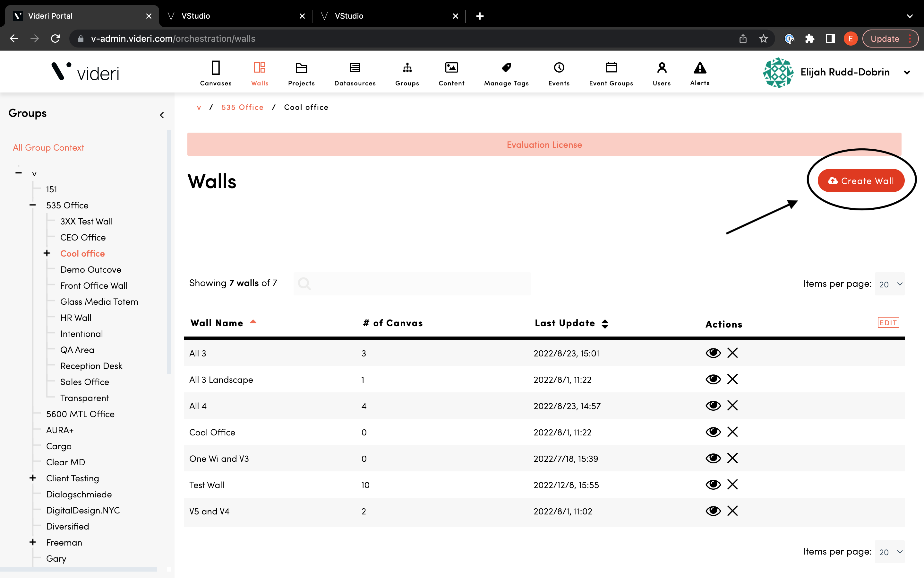Delete the Cool Office wall
This screenshot has height=578, width=924.
pyautogui.click(x=732, y=432)
